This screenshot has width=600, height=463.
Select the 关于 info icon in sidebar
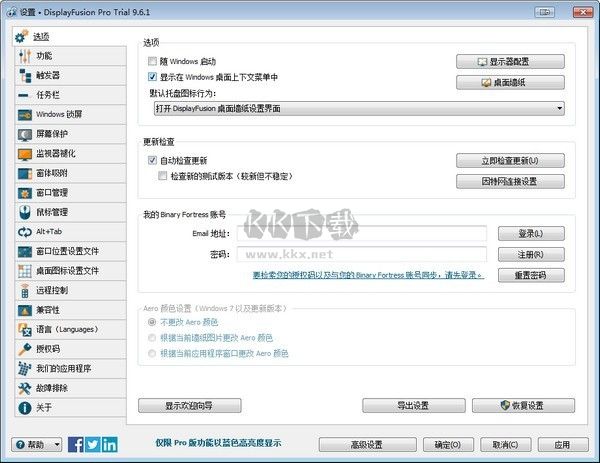26,407
